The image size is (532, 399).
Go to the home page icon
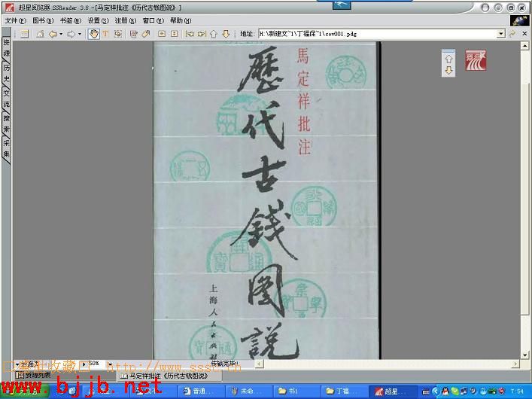pyautogui.click(x=41, y=34)
